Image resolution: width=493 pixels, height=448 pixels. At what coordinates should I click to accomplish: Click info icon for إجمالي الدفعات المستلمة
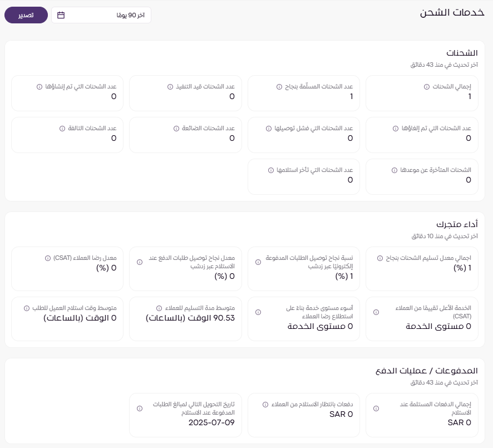[376, 408]
